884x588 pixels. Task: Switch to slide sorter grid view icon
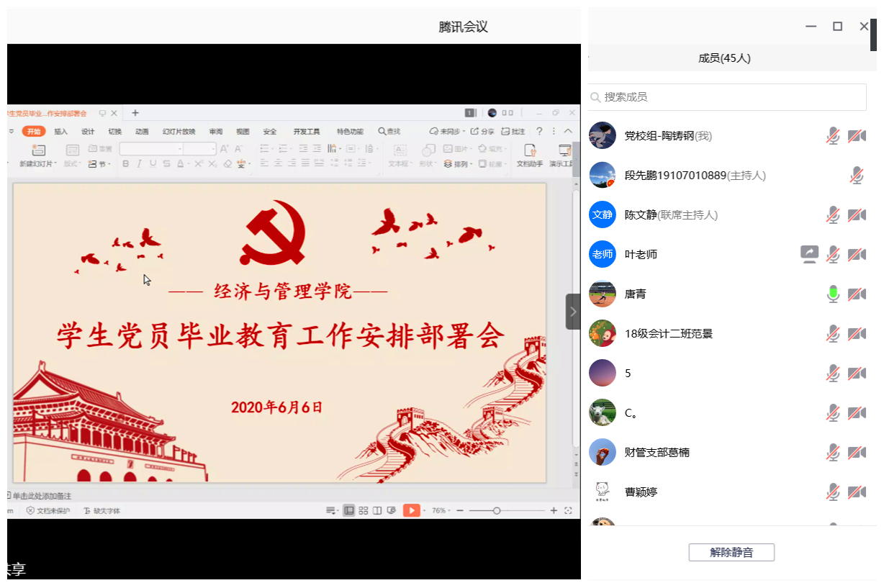click(364, 510)
